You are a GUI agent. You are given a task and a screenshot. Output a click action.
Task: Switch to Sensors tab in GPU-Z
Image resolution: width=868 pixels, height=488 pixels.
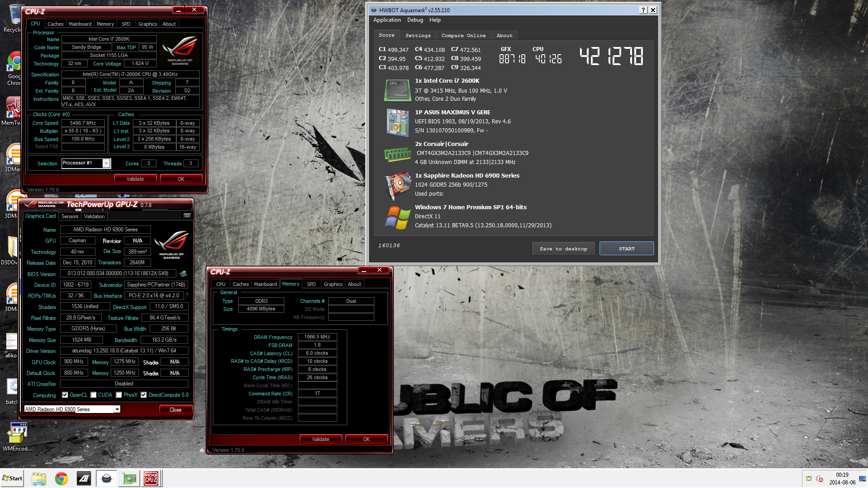coord(70,216)
